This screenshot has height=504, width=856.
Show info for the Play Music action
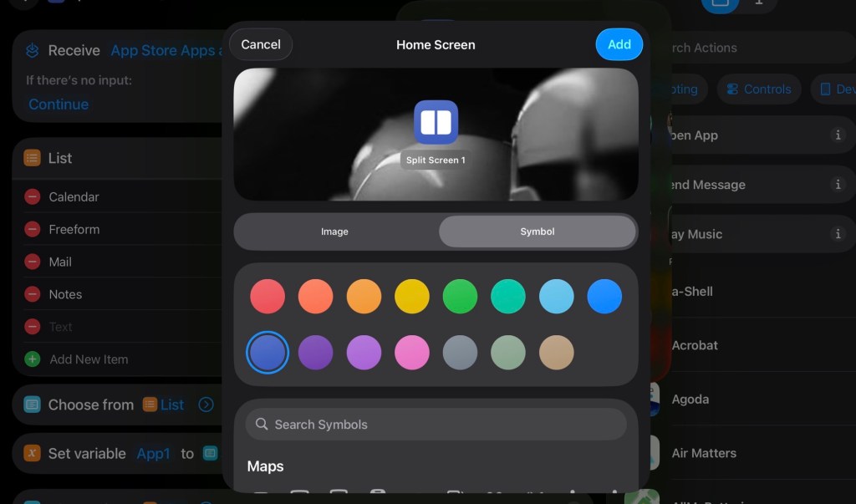point(838,234)
